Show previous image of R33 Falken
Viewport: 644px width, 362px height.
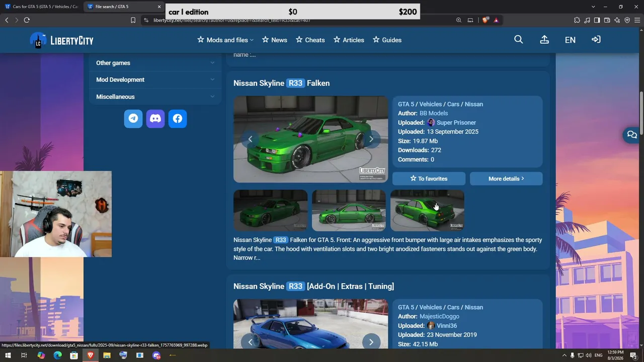pyautogui.click(x=250, y=139)
